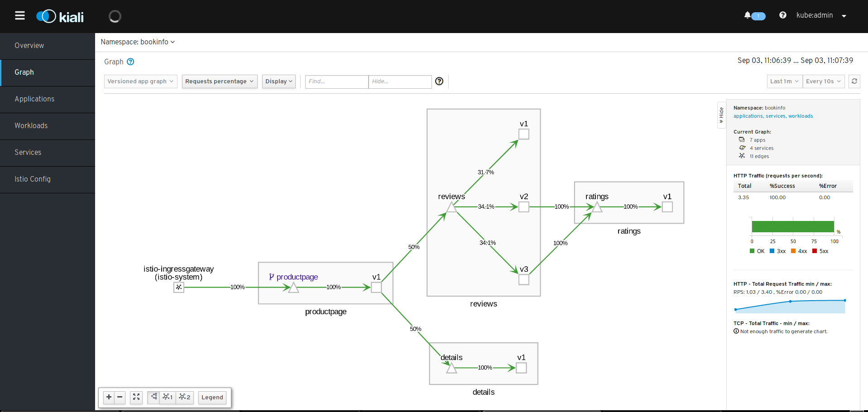Screen dimensions: 868x412
Task: Select Graph in sidebar
Action: pyautogui.click(x=48, y=72)
